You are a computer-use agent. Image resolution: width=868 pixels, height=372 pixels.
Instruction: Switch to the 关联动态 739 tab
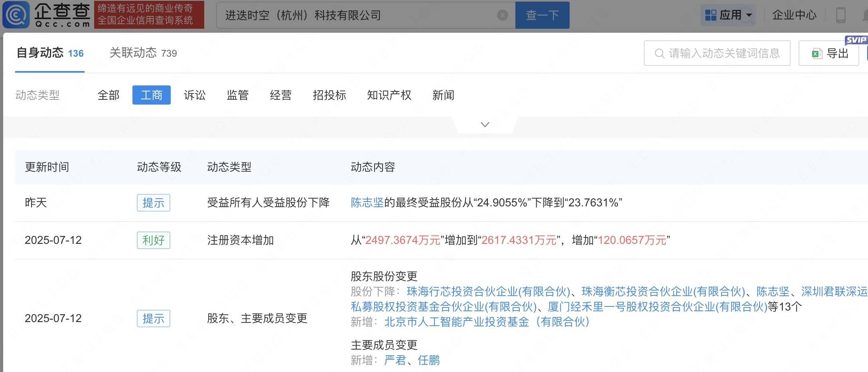point(143,53)
